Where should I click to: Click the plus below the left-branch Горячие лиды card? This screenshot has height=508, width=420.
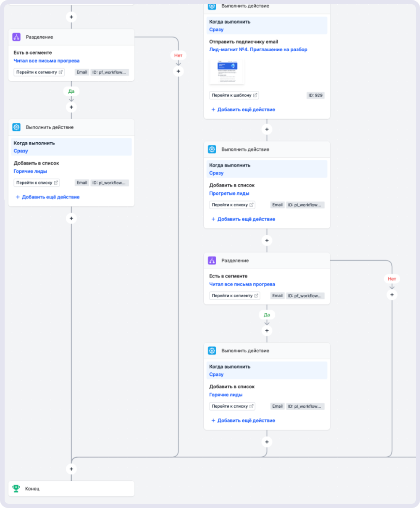click(x=71, y=218)
